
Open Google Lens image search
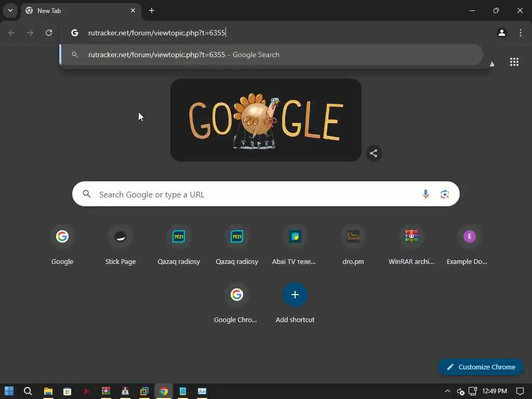coord(445,194)
